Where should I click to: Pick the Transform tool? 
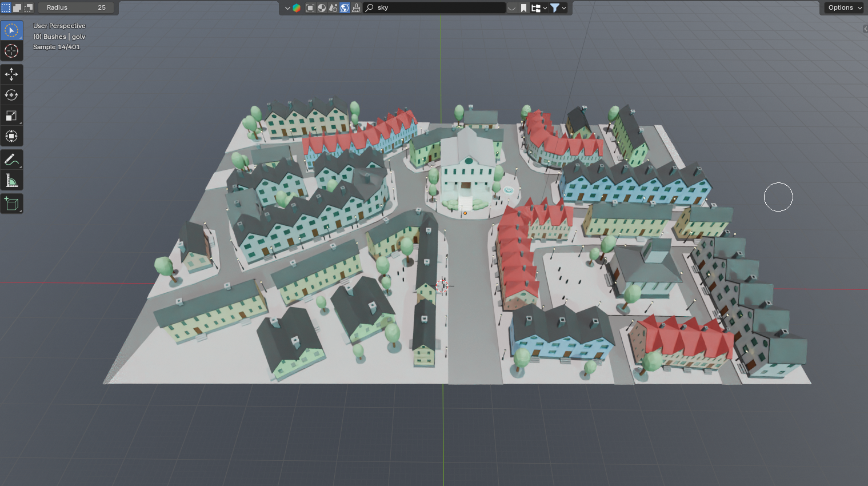[11, 136]
